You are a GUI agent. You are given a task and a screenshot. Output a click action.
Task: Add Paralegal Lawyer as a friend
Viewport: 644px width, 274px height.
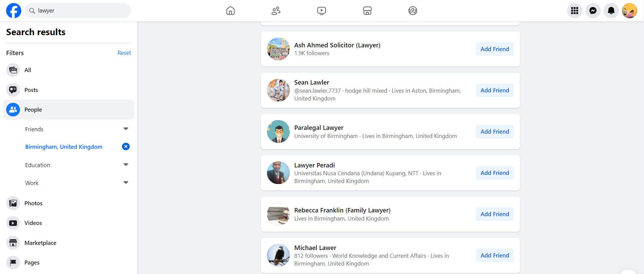pyautogui.click(x=495, y=132)
